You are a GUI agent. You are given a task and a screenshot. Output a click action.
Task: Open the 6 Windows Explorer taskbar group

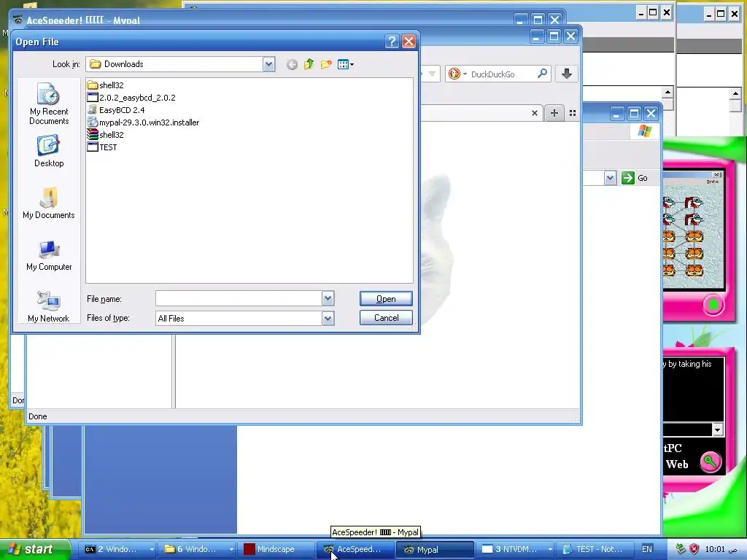(198, 549)
